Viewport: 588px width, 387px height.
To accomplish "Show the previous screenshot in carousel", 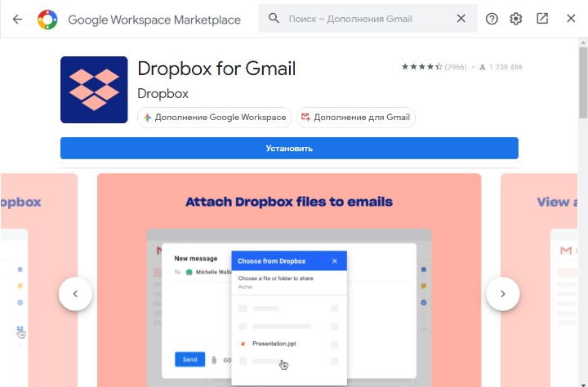I will click(x=75, y=294).
